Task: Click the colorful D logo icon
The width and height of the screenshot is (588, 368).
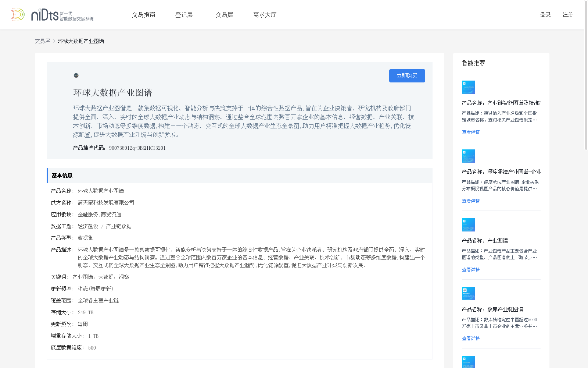Action: [18, 15]
